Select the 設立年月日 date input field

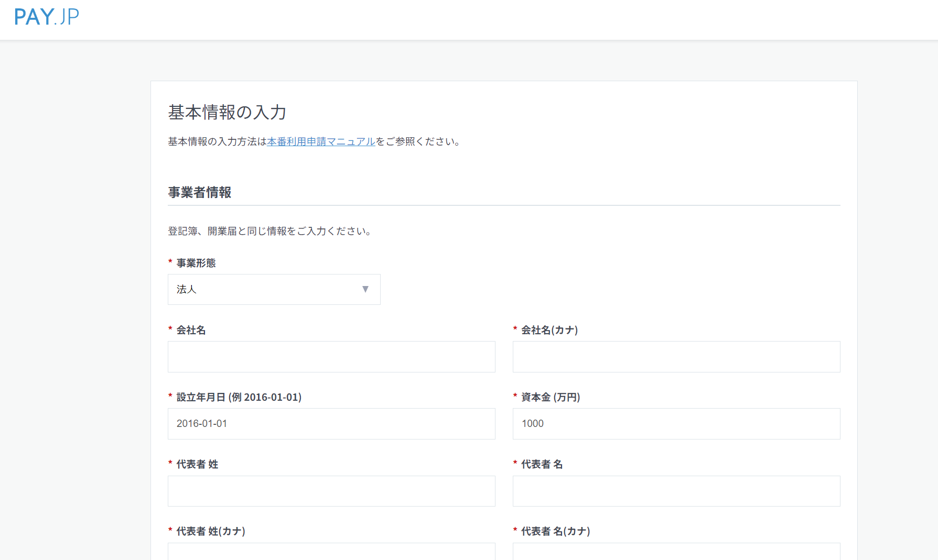[331, 424]
